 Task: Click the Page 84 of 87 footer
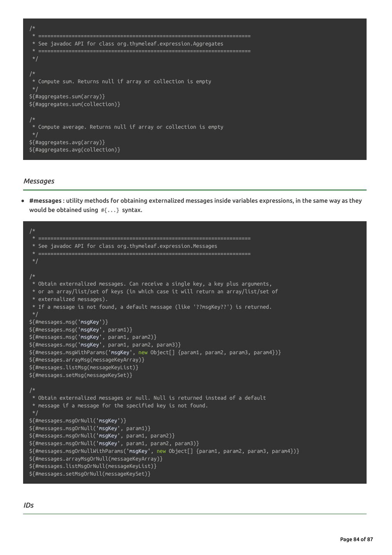pos(356,539)
